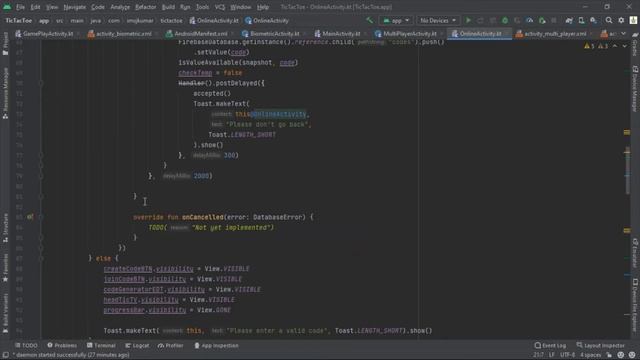Click the Debug app bug icon
640x360 pixels.
505,20
